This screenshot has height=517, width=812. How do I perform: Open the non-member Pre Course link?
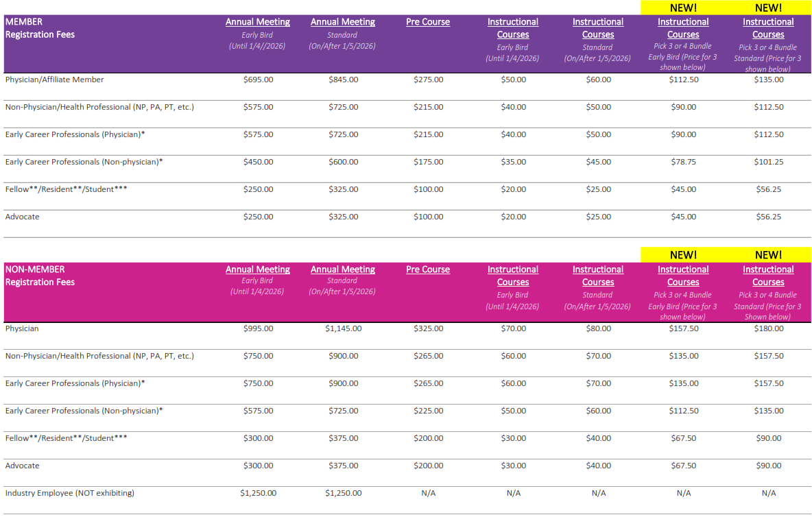[x=427, y=269]
